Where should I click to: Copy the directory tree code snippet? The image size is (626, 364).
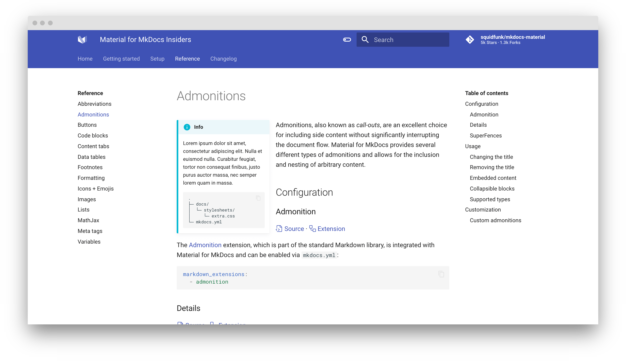click(x=258, y=198)
